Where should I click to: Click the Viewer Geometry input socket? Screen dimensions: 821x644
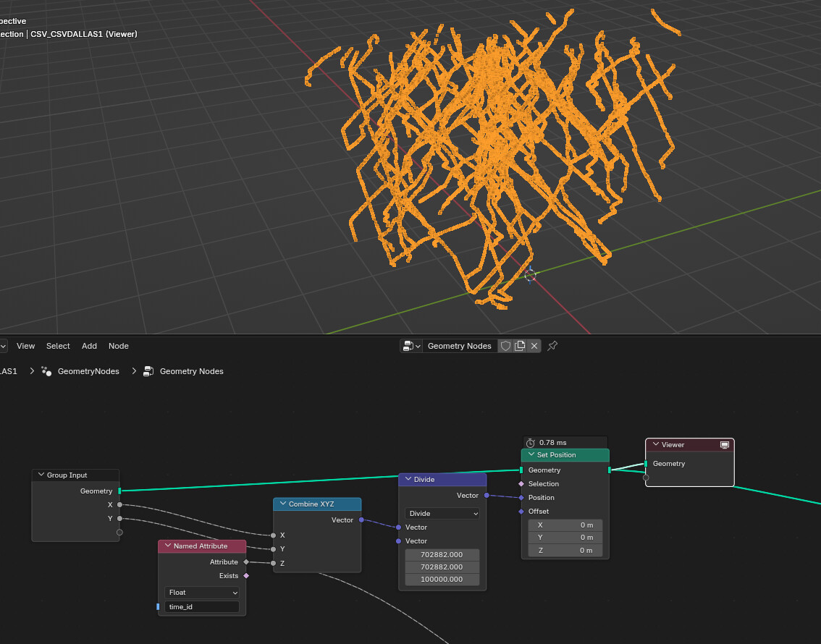[646, 464]
